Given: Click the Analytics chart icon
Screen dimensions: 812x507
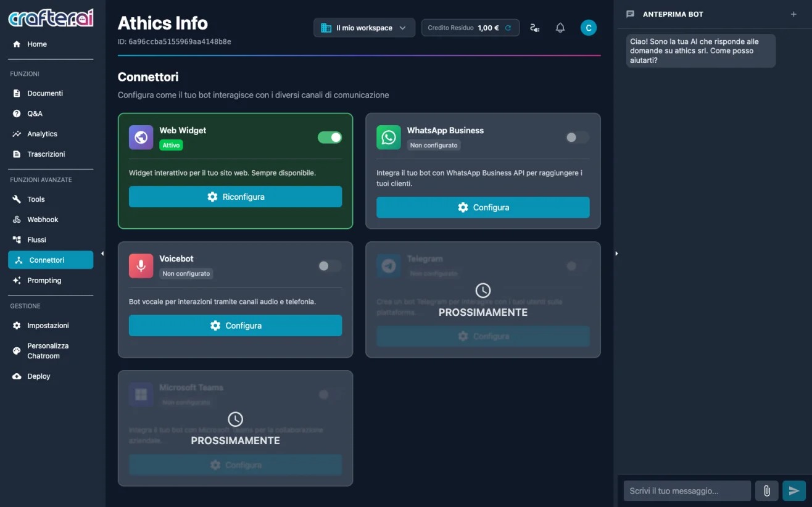Looking at the screenshot, I should pos(17,134).
